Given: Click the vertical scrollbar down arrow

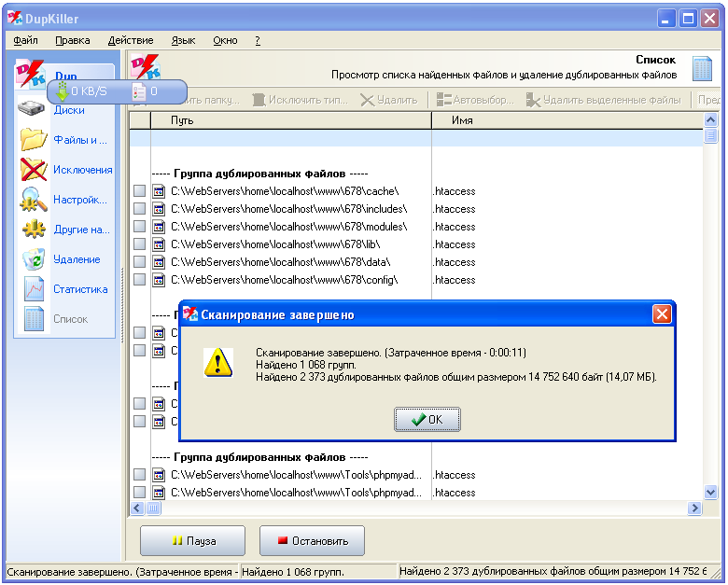Looking at the screenshot, I should 710,492.
